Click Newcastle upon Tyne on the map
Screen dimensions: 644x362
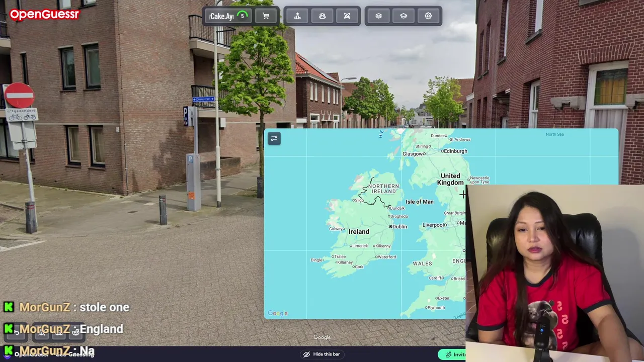[478, 180]
